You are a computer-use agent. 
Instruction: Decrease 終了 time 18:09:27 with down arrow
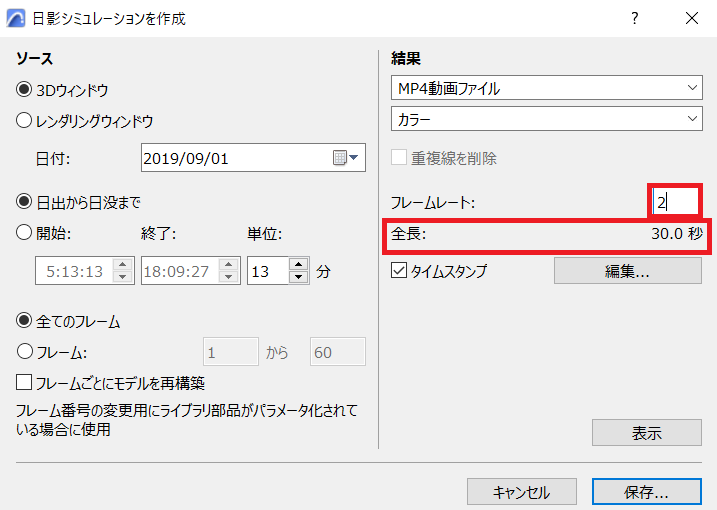pyautogui.click(x=228, y=277)
